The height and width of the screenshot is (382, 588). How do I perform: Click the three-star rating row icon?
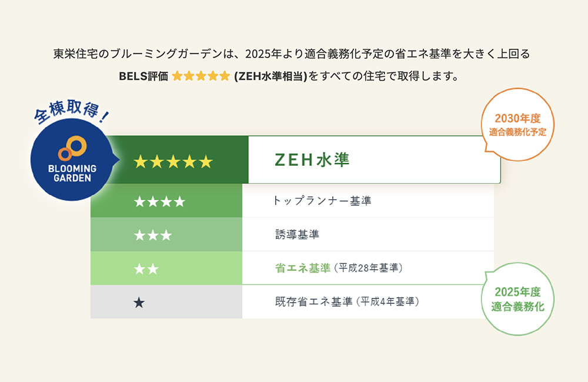pyautogui.click(x=153, y=235)
